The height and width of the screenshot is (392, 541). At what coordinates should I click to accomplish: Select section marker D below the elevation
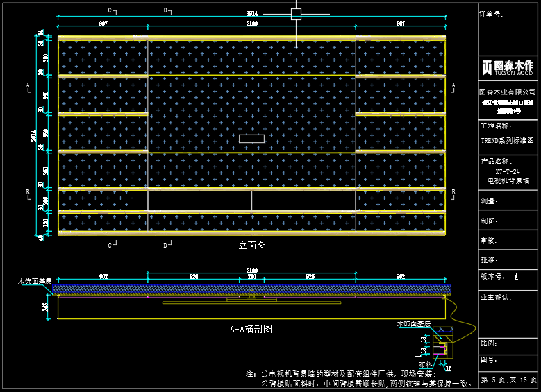coord(166,244)
